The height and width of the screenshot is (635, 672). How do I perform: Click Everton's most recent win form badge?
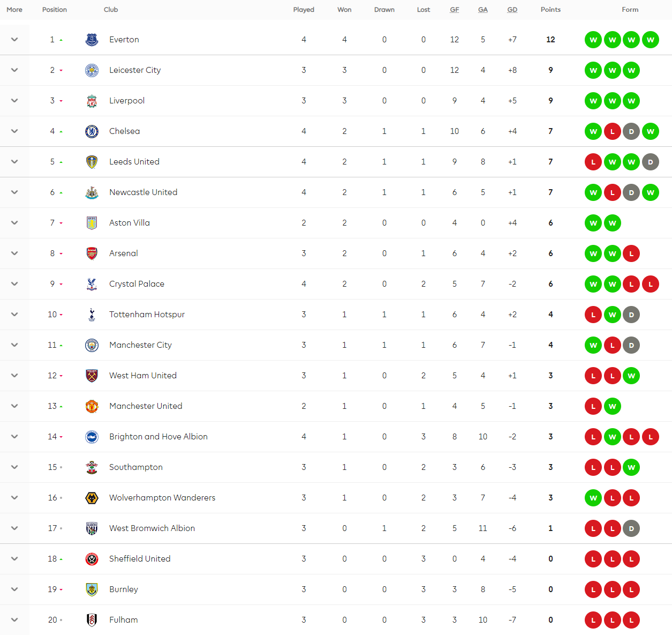(651, 40)
